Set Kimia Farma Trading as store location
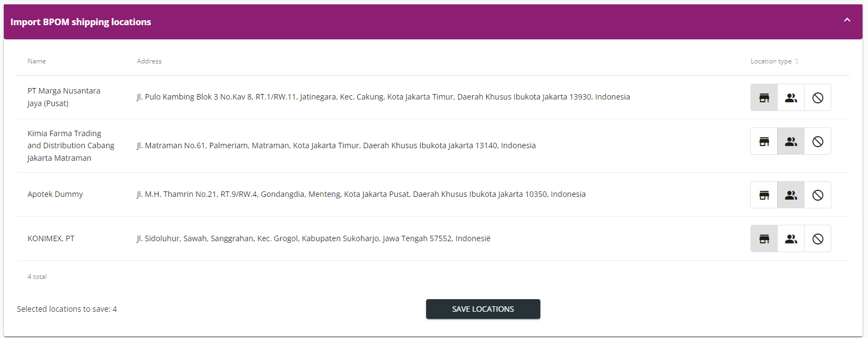 pos(764,141)
